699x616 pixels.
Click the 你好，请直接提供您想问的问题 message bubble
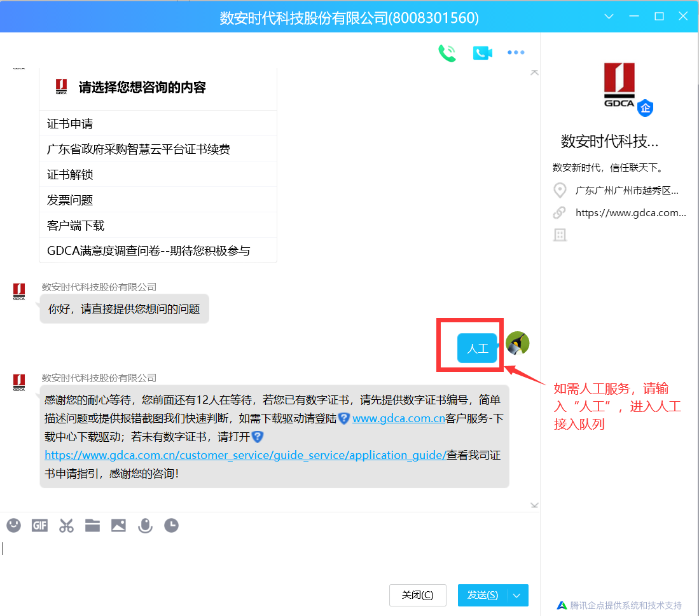(125, 309)
